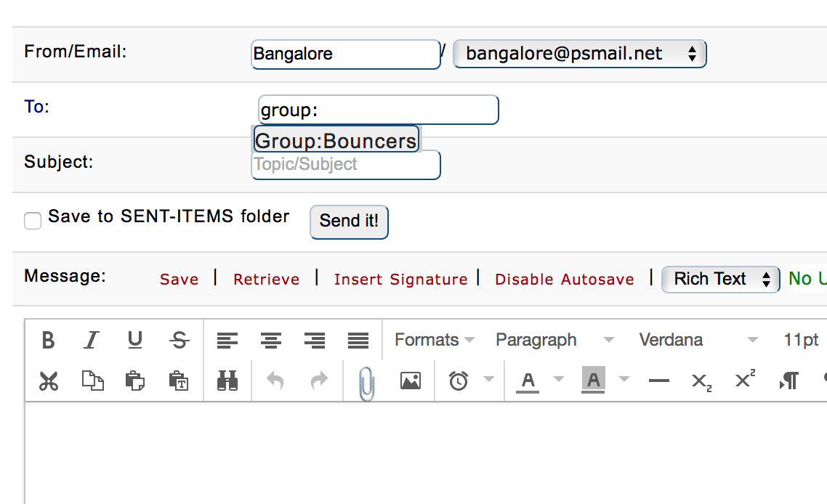Click the Insert Signature link
827x504 pixels.
(400, 280)
